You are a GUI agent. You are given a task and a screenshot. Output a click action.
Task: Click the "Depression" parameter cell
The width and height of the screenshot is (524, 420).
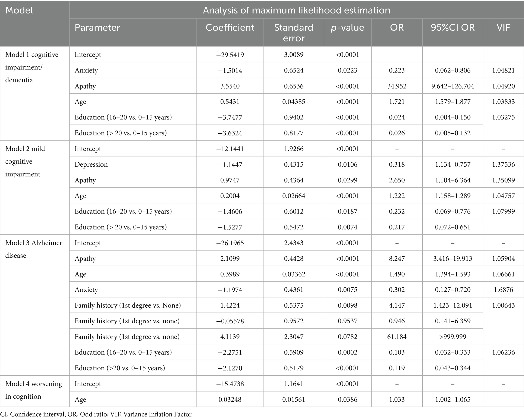pyautogui.click(x=91, y=164)
